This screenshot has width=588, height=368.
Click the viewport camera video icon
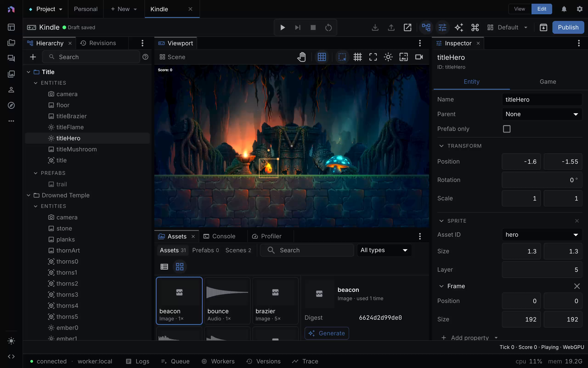coord(419,57)
